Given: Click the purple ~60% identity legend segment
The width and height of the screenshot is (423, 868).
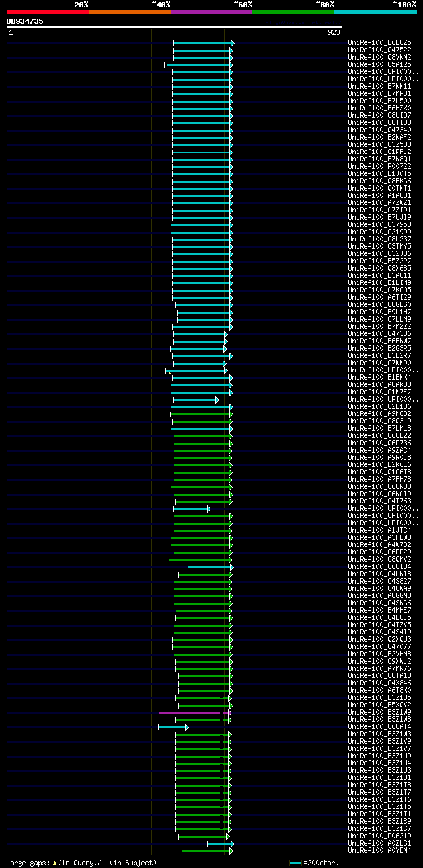Looking at the screenshot, I should [211, 11].
